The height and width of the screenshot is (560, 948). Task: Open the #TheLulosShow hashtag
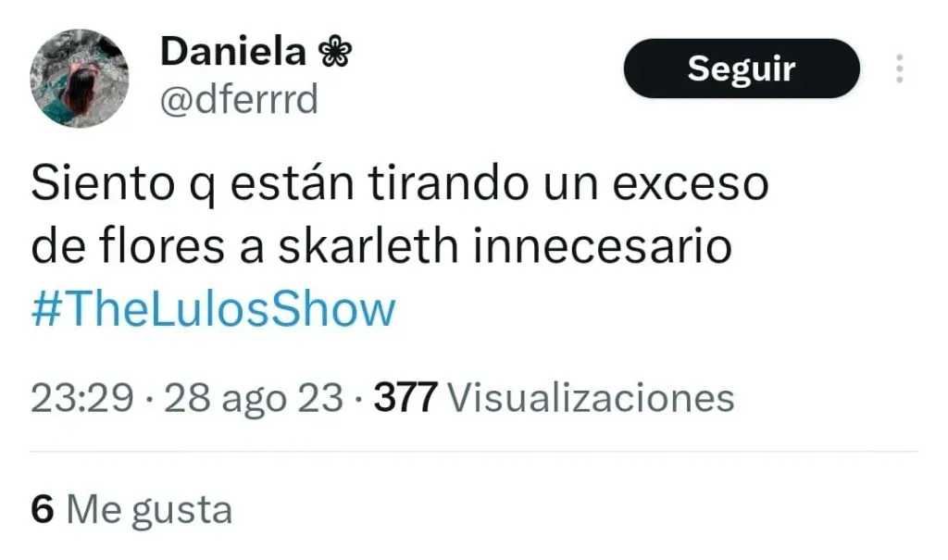(x=214, y=309)
